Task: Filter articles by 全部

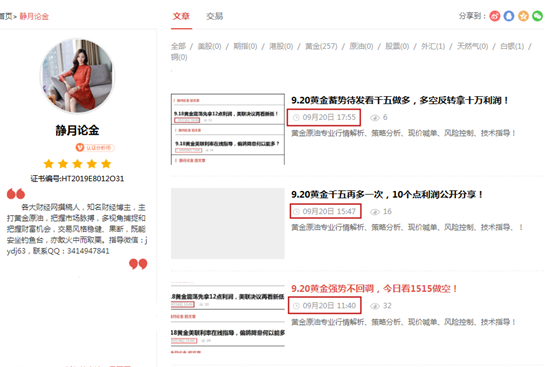Action: point(178,46)
